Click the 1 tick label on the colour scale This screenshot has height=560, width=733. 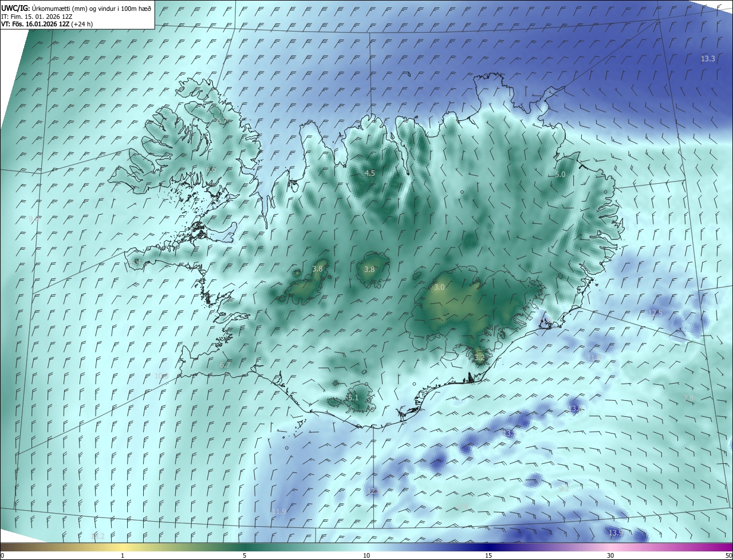[x=123, y=555]
